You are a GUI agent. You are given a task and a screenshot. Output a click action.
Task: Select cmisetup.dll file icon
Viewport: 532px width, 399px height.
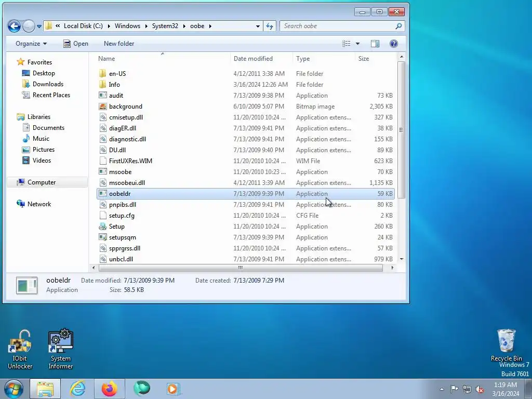[102, 117]
